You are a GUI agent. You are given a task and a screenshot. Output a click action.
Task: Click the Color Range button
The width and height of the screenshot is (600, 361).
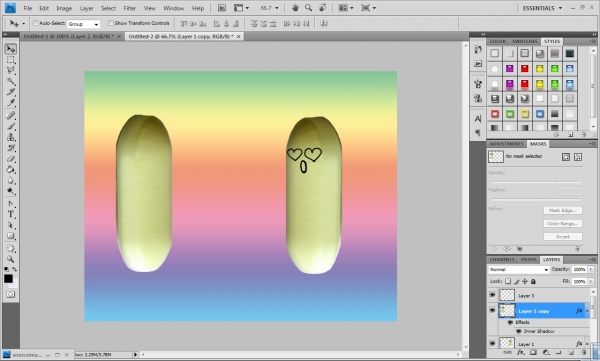[x=562, y=224]
